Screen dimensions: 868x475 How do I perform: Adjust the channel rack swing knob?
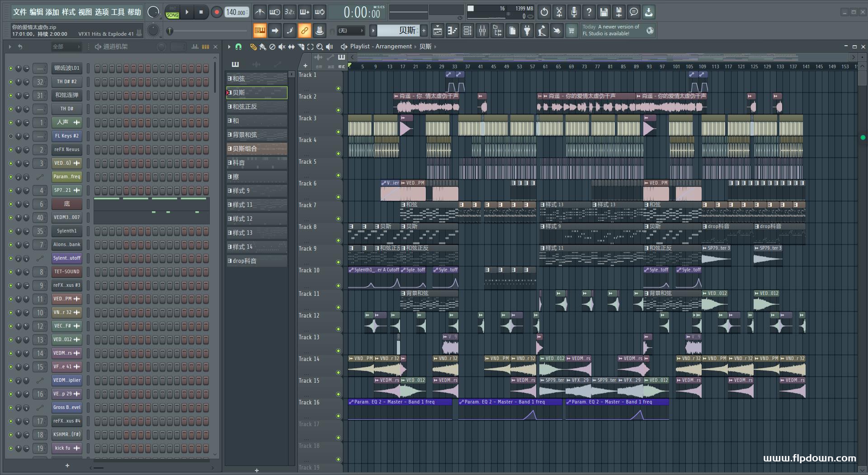(x=161, y=47)
